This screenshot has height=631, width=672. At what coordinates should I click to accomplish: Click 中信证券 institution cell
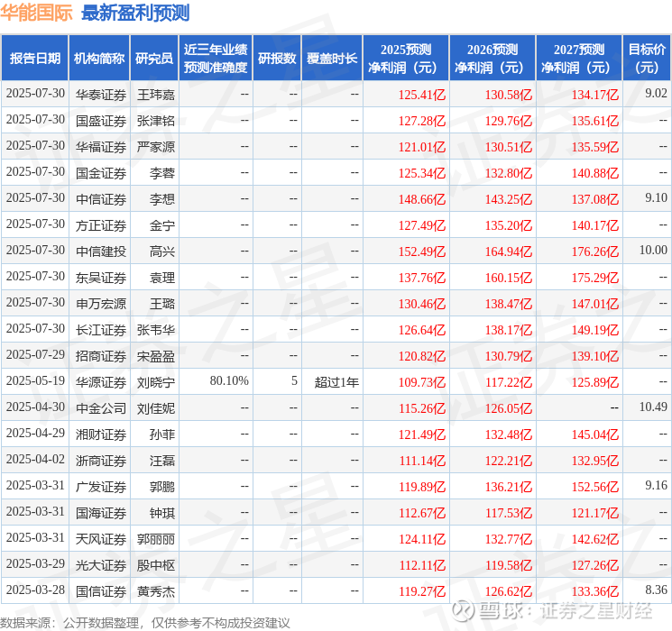[x=101, y=199]
